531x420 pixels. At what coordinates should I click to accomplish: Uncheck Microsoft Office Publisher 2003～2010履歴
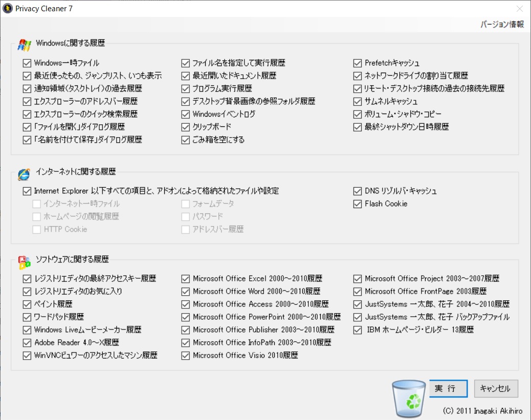(x=185, y=330)
